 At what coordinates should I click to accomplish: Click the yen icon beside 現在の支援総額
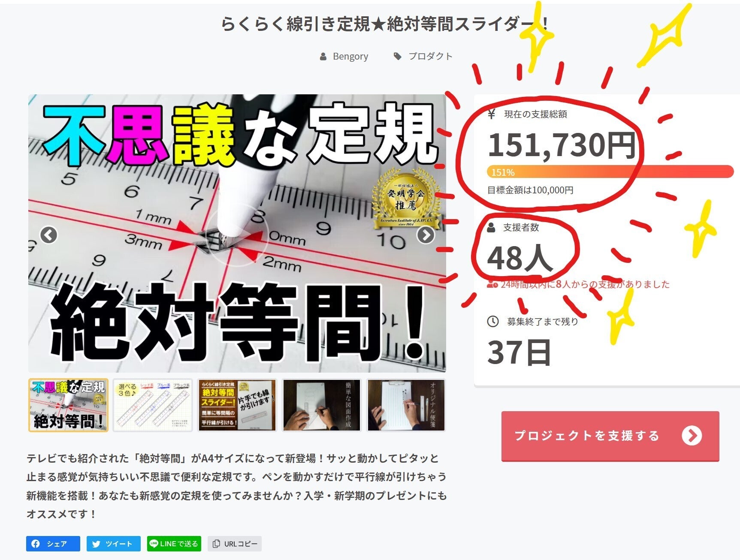[x=492, y=114]
